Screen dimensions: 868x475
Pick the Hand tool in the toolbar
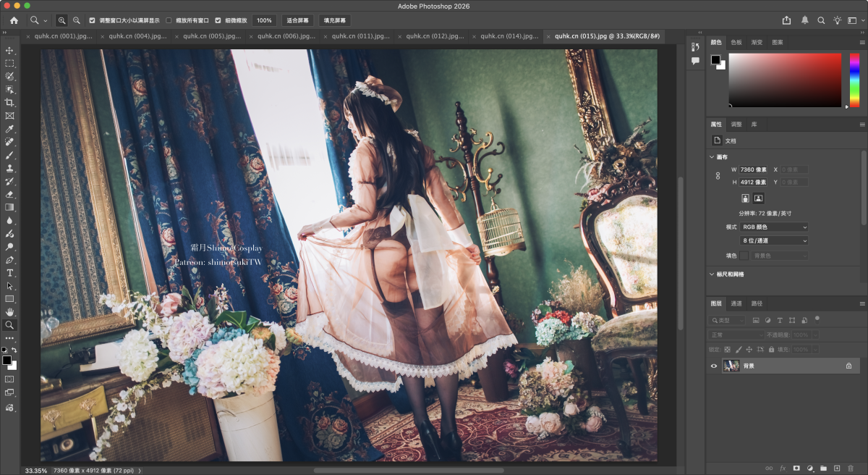coord(10,312)
